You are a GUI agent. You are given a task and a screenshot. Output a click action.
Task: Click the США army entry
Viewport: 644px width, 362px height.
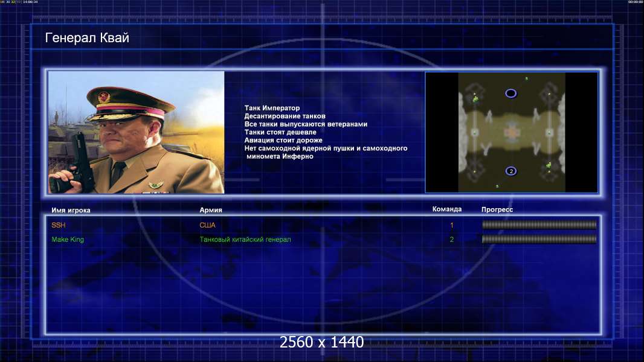[x=207, y=225]
